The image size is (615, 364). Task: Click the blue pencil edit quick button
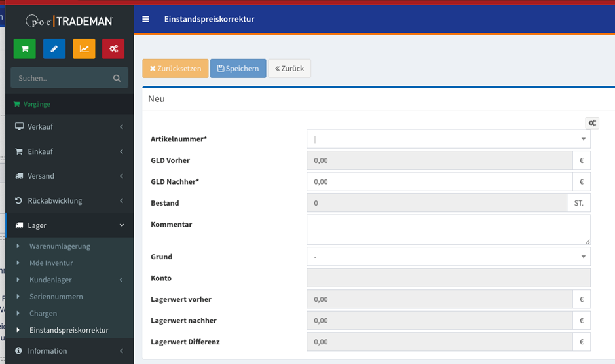click(54, 48)
